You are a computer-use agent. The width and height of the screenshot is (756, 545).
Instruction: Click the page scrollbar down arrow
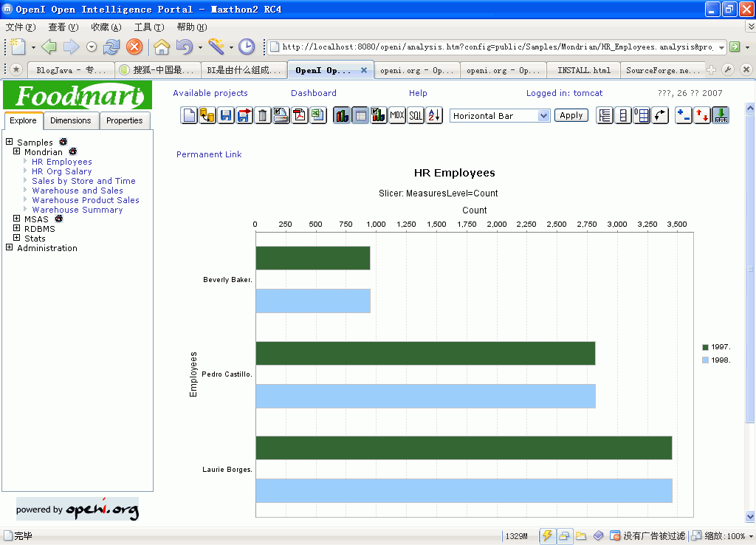coord(750,516)
